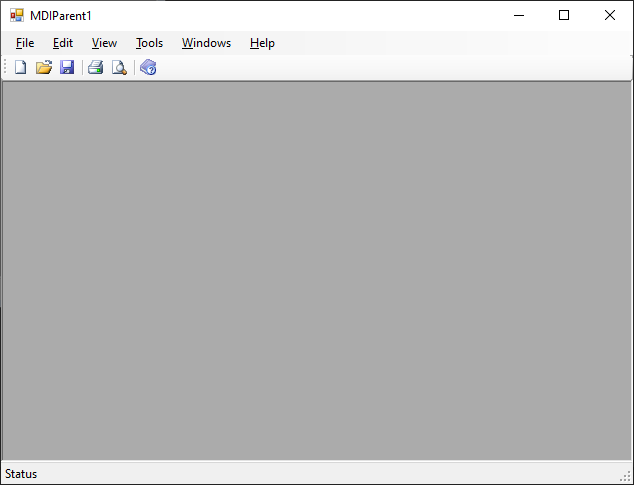Open the Tools menu
634x485 pixels.
click(149, 43)
